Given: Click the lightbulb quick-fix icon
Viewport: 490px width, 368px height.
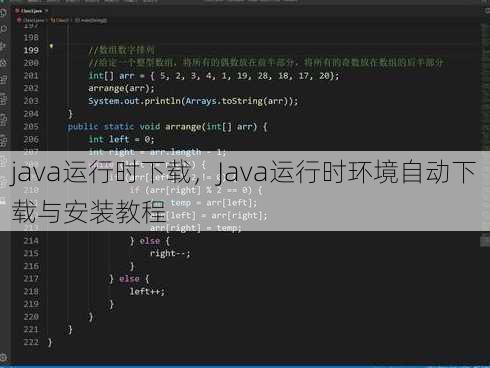Looking at the screenshot, I should click(x=51, y=46).
